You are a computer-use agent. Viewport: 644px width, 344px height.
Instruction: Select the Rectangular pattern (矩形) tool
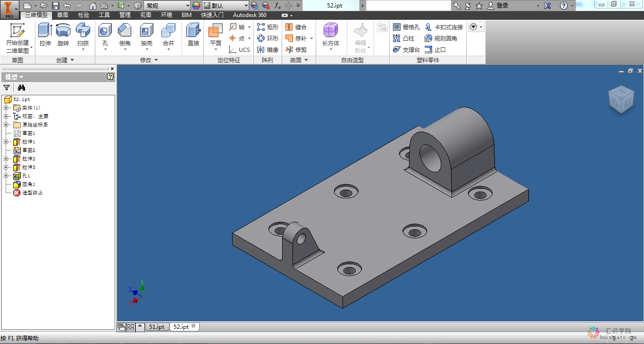click(268, 27)
